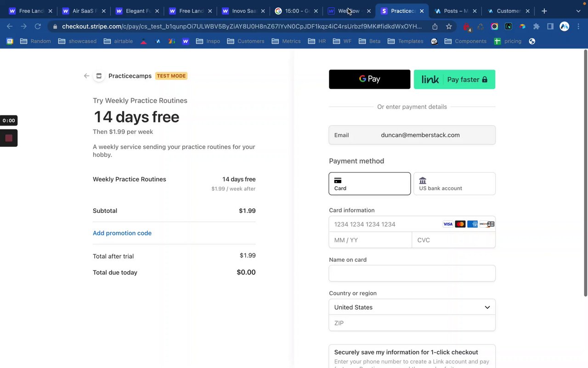Open the panda bookmark icon
This screenshot has width=588, height=368.
click(x=434, y=41)
